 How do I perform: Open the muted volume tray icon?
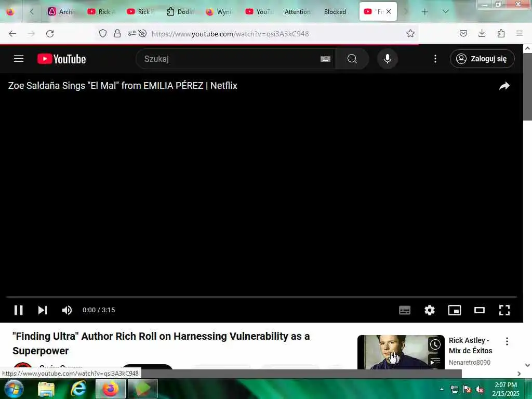point(480,390)
